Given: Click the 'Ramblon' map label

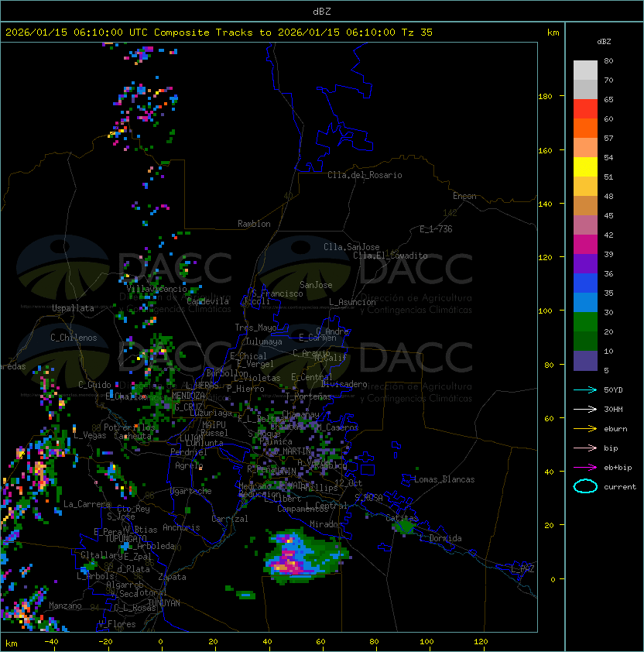Looking at the screenshot, I should click(254, 224).
